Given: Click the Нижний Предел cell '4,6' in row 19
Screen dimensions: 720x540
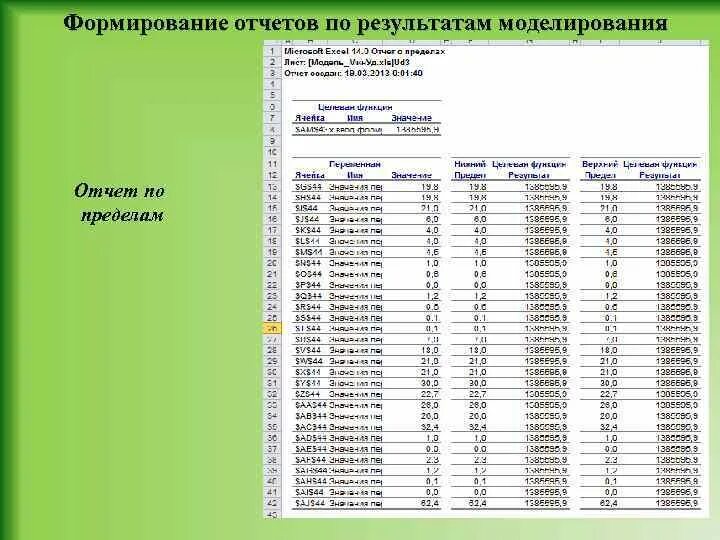Looking at the screenshot, I should (480, 252).
